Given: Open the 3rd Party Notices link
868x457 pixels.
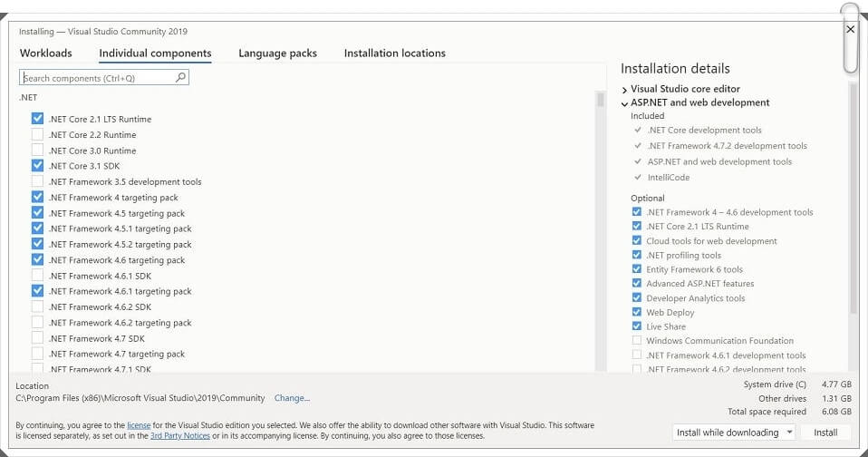Looking at the screenshot, I should pos(180,436).
